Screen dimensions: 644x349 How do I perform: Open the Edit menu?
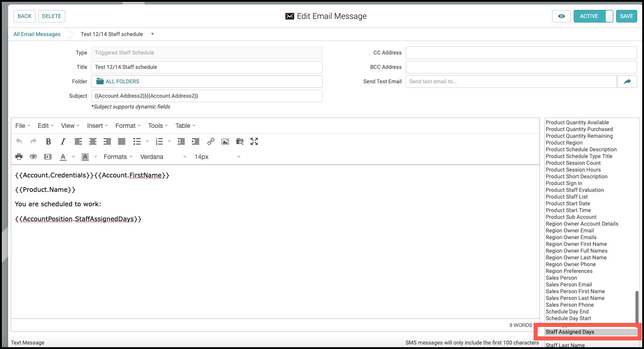[x=46, y=126]
